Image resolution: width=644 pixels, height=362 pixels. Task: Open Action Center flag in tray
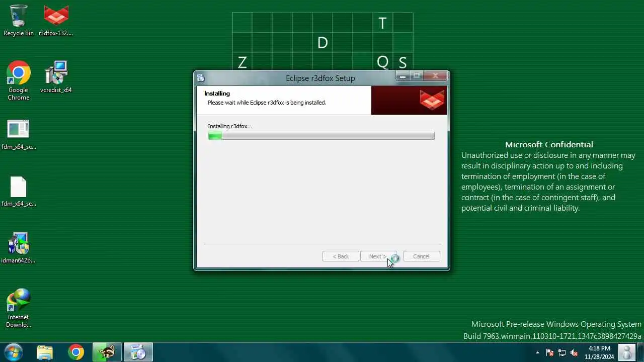coord(550,352)
